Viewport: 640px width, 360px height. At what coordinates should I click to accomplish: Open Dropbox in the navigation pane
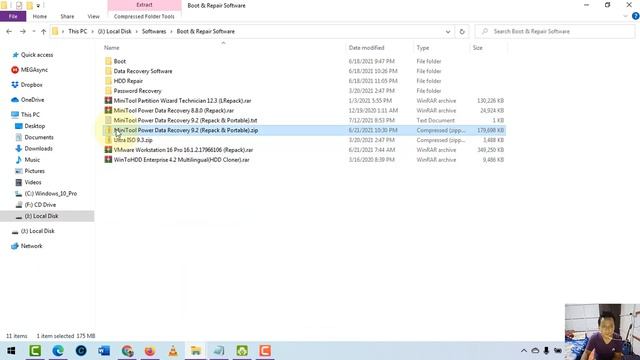point(31,85)
